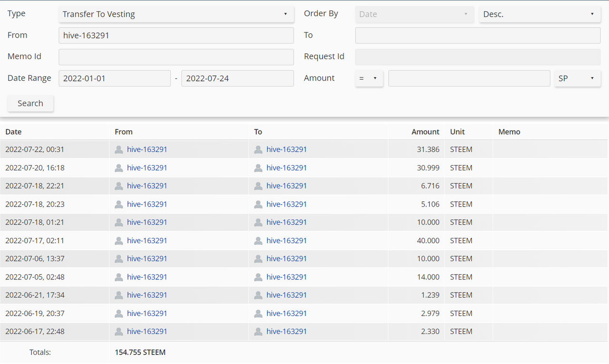Viewport: 609px width, 364px height.
Task: Open From link hive-163291 in 2022-07-22 row
Action: (x=147, y=149)
